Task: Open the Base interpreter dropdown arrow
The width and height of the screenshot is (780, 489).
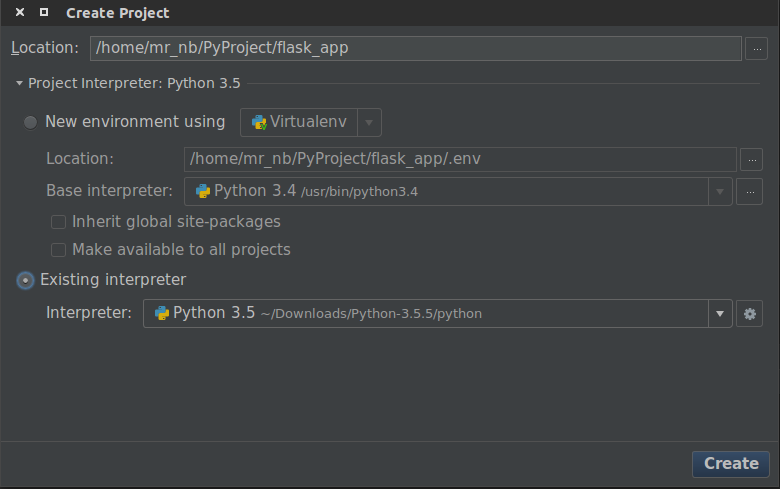Action: (721, 191)
